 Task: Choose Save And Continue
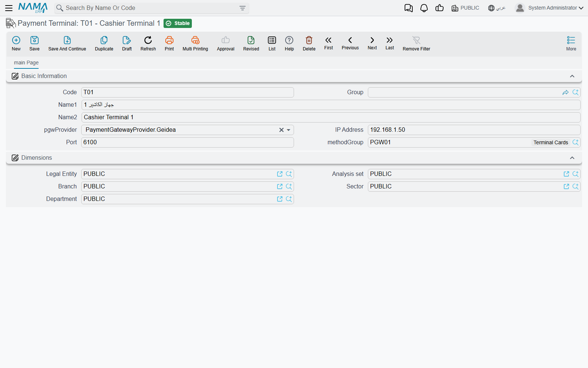click(x=67, y=43)
